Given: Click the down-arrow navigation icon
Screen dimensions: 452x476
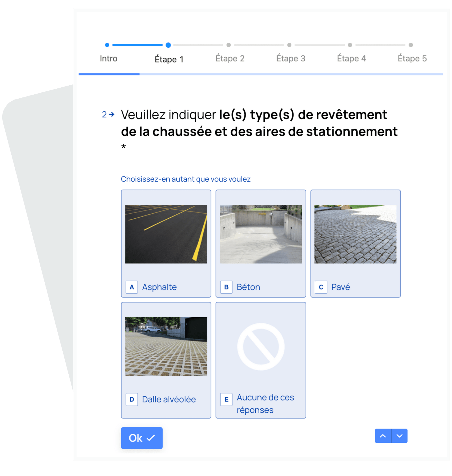Looking at the screenshot, I should pos(399,436).
